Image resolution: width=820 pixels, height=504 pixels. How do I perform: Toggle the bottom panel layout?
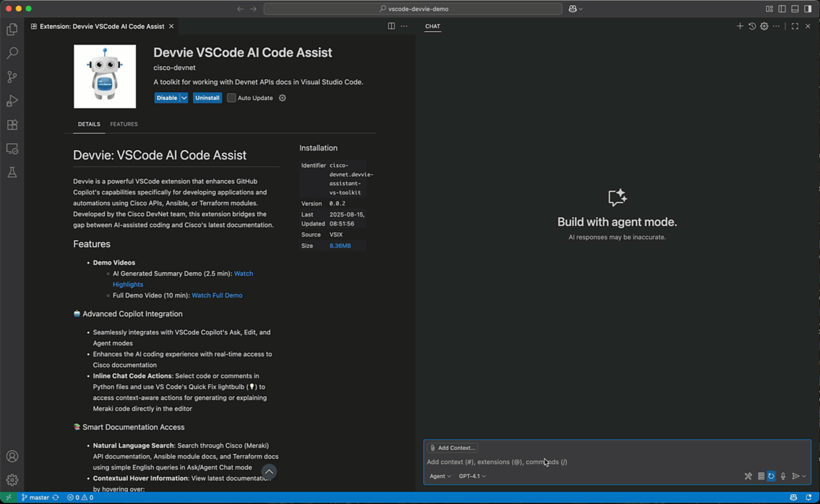[795, 9]
